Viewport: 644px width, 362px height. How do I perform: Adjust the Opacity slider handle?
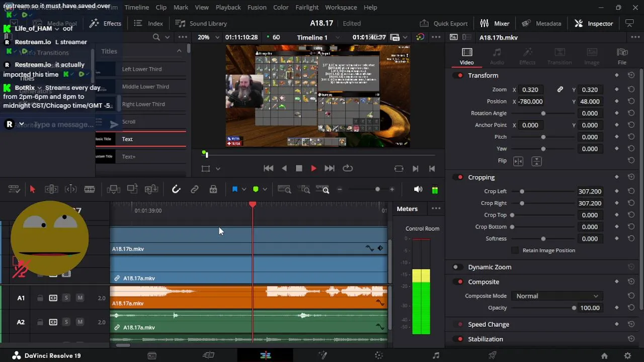click(574, 308)
